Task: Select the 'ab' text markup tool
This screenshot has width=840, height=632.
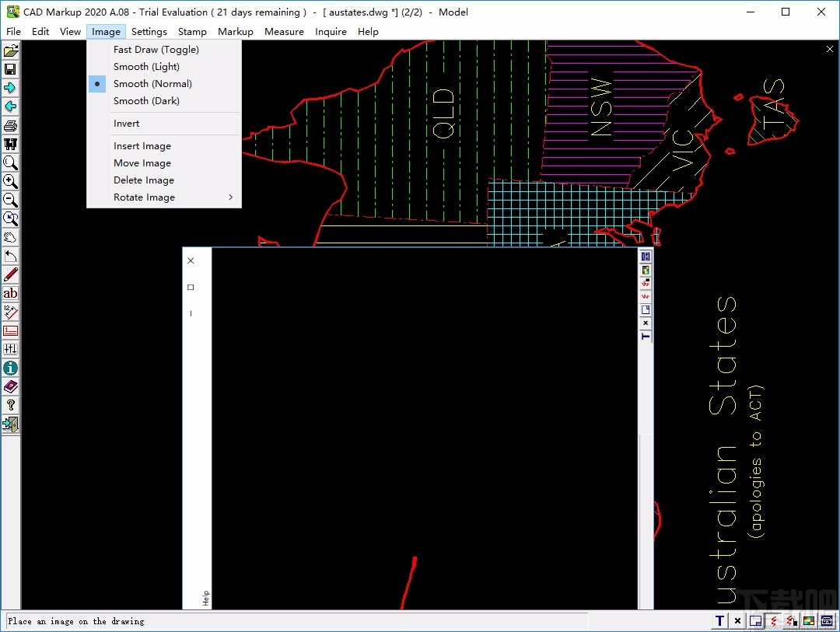Action: pyautogui.click(x=10, y=293)
